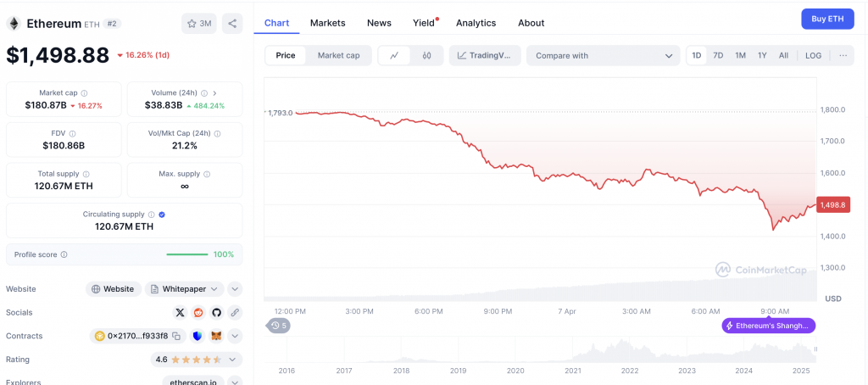Click the history events badge showing 5
The width and height of the screenshot is (868, 385).
tap(278, 326)
